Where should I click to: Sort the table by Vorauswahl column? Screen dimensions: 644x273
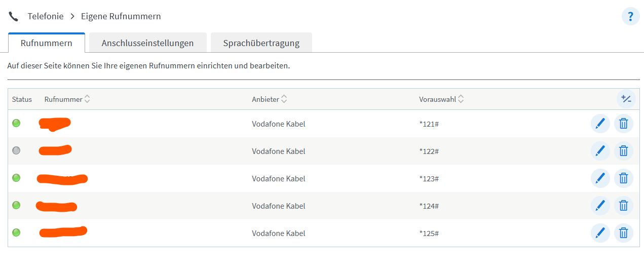click(x=461, y=99)
